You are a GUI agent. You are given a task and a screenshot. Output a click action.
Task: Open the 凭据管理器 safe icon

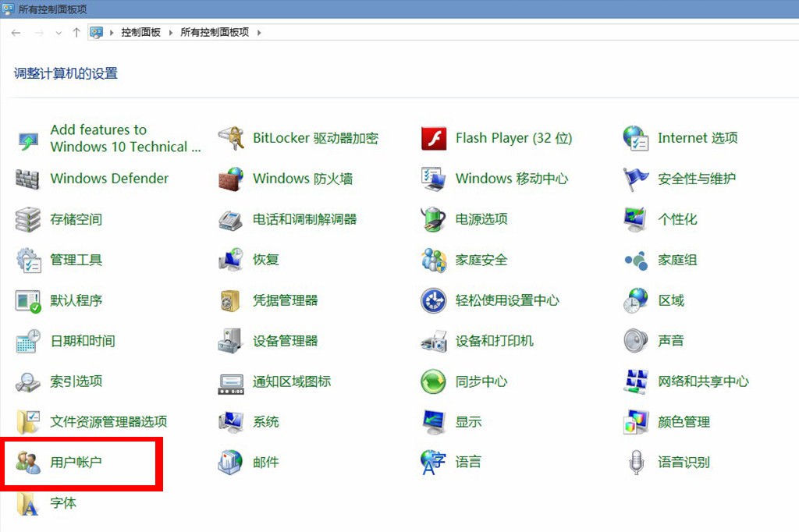pos(231,300)
